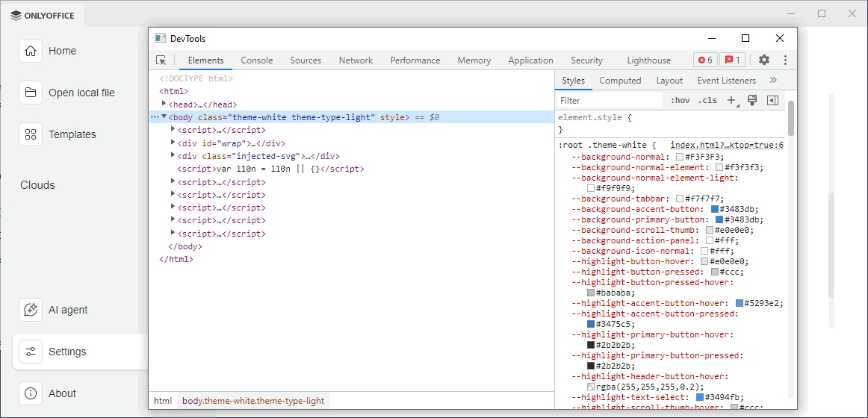This screenshot has width=868, height=418.
Task: Click the --background-tabbar property name
Action: click(619, 199)
